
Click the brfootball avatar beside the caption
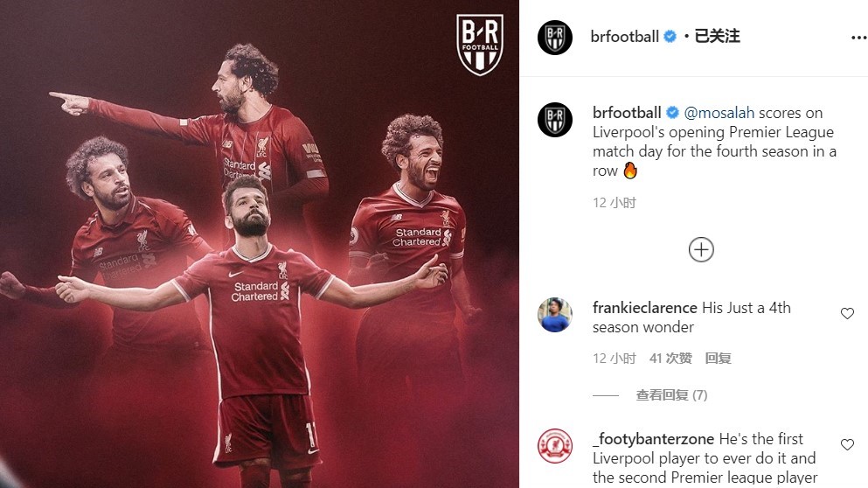[555, 119]
